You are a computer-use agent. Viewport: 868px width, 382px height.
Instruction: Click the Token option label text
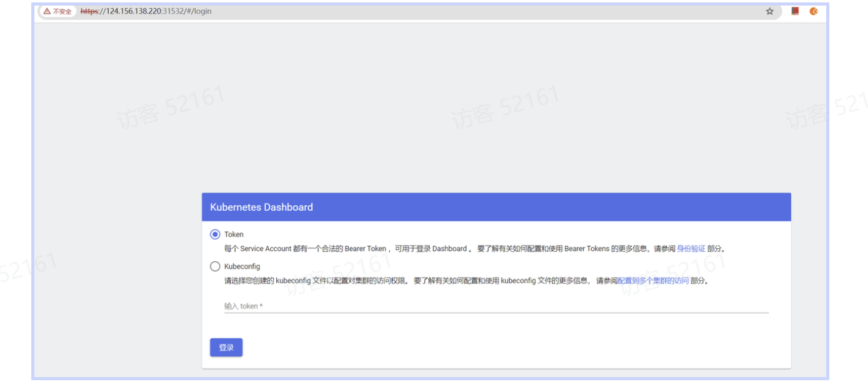(234, 234)
